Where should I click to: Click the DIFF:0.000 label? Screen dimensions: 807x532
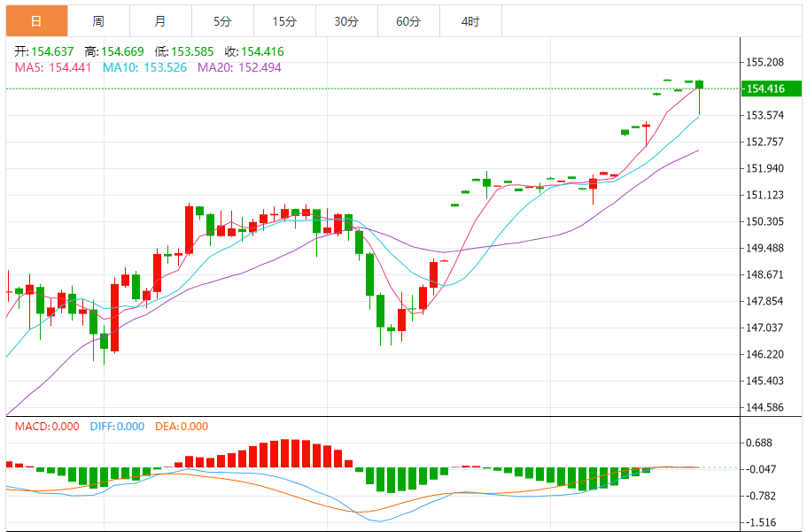(x=117, y=427)
